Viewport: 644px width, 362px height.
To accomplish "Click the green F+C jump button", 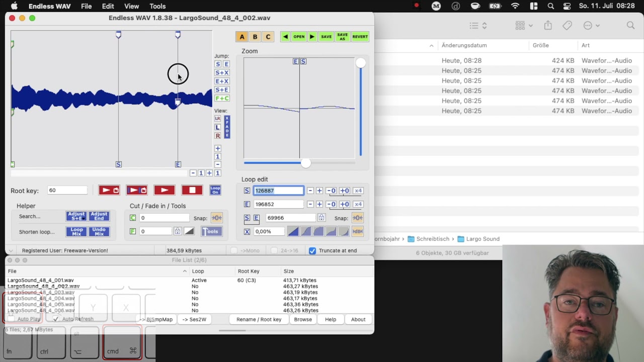I will click(222, 99).
